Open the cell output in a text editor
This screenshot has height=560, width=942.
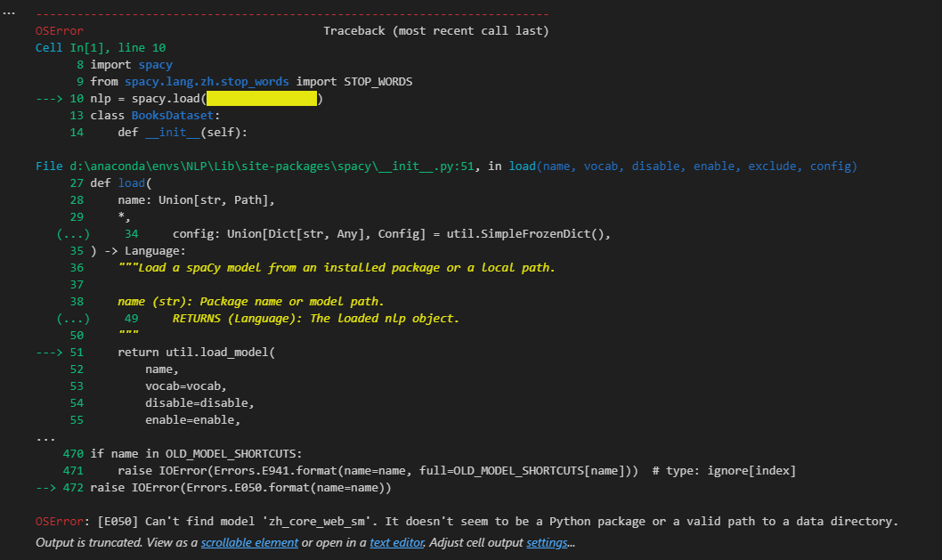[396, 542]
